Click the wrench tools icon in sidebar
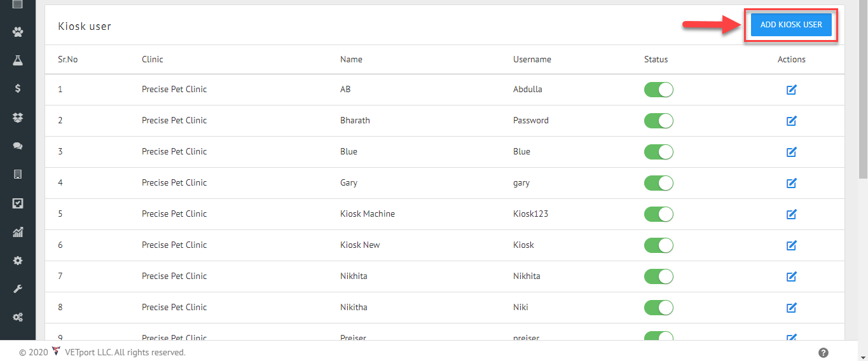868x361 pixels. click(x=18, y=289)
